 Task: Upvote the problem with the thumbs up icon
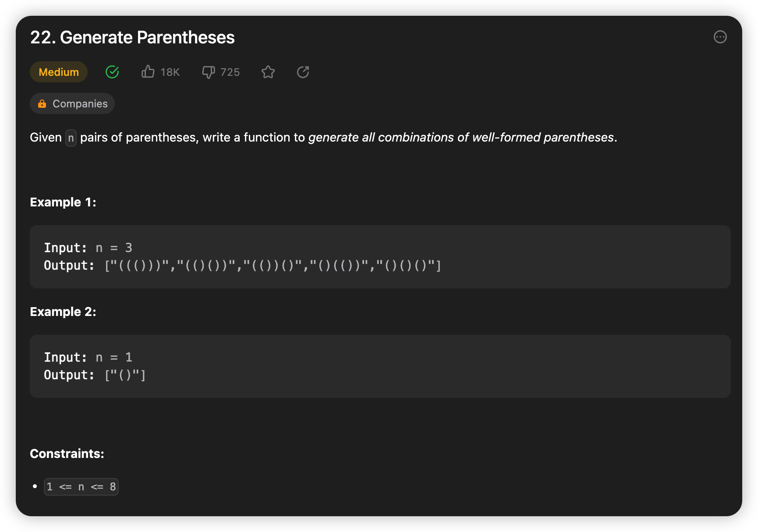coord(148,72)
